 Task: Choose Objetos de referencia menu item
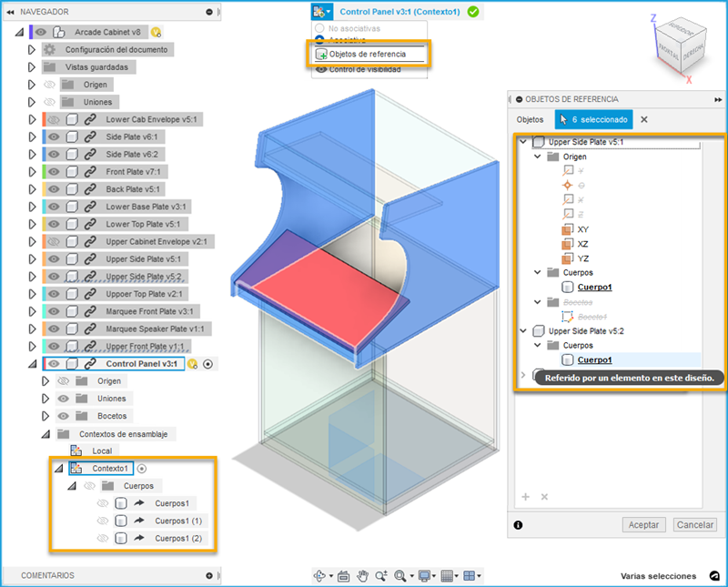click(369, 55)
